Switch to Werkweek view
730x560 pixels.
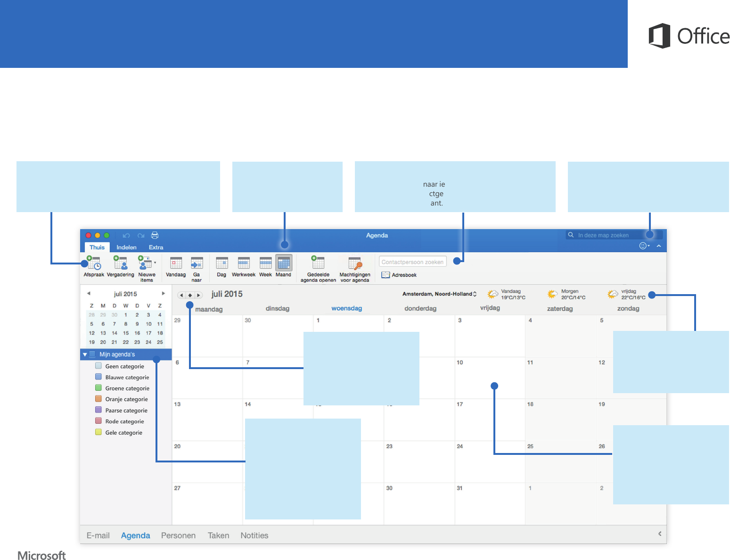tap(244, 267)
